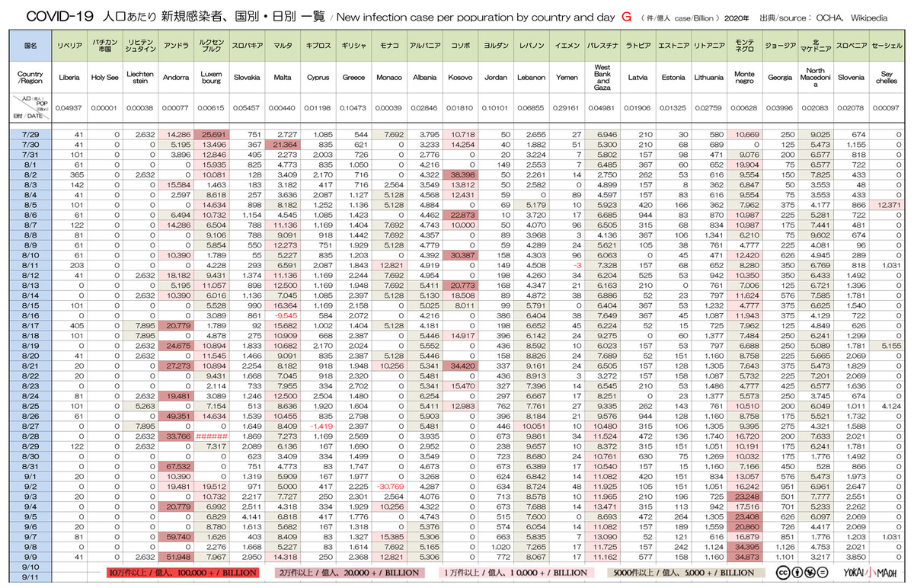Select the Liberia column header
Viewport: 914px width, 588px height.
(69, 76)
